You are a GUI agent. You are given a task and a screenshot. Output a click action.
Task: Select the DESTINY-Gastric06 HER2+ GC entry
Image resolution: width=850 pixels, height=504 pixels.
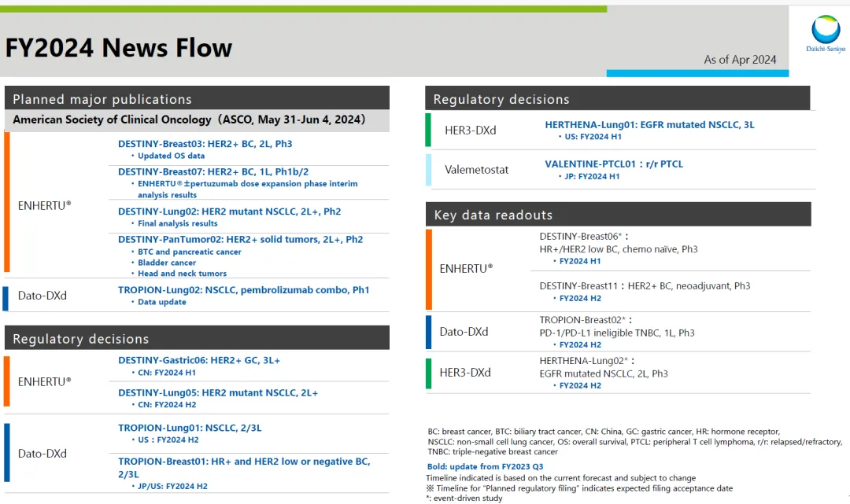pos(199,360)
